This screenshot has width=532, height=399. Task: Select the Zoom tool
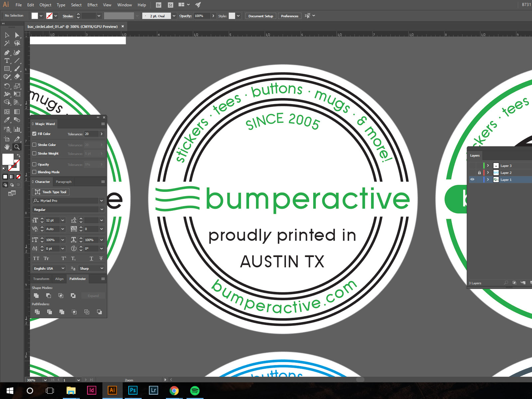[17, 147]
